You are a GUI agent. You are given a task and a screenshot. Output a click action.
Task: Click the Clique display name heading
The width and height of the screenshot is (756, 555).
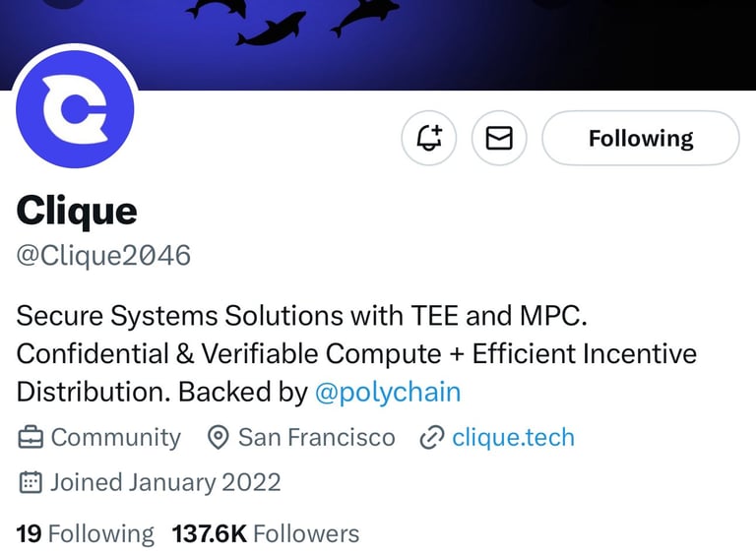(77, 211)
